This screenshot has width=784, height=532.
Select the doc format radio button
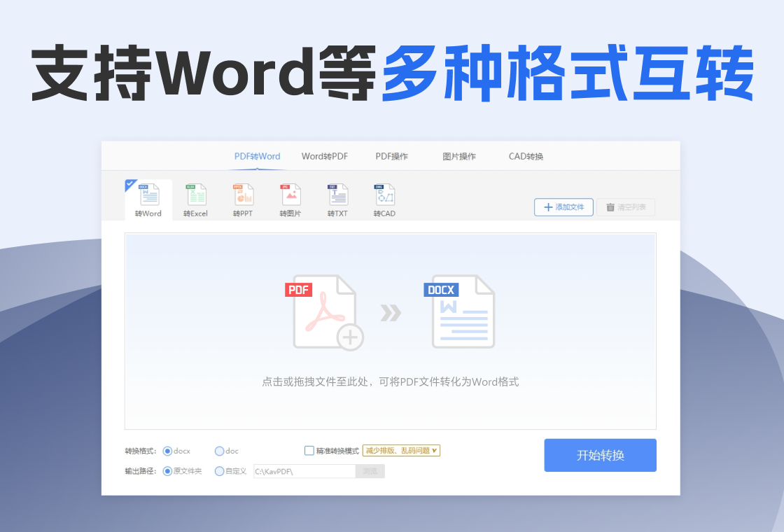[x=219, y=451]
